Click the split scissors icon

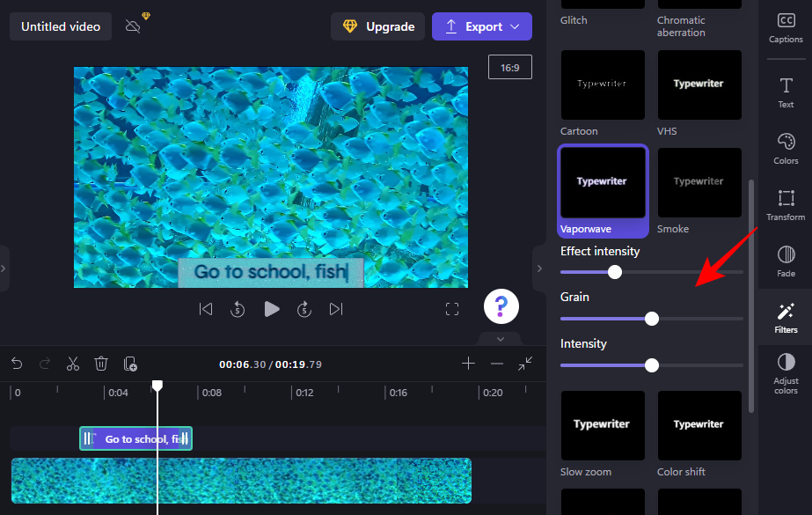(x=73, y=364)
